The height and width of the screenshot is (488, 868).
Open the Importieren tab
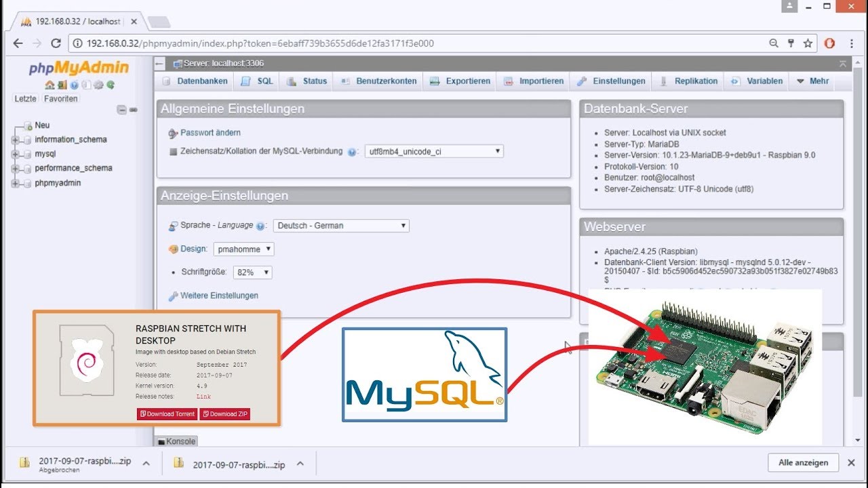tap(534, 81)
